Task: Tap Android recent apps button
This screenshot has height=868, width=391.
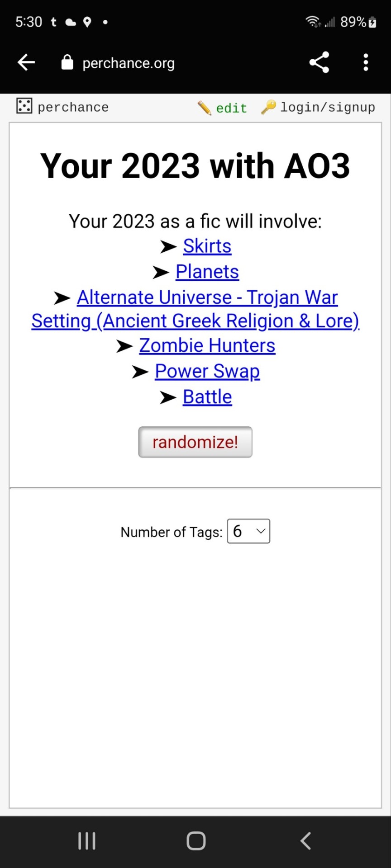Action: coord(87,841)
